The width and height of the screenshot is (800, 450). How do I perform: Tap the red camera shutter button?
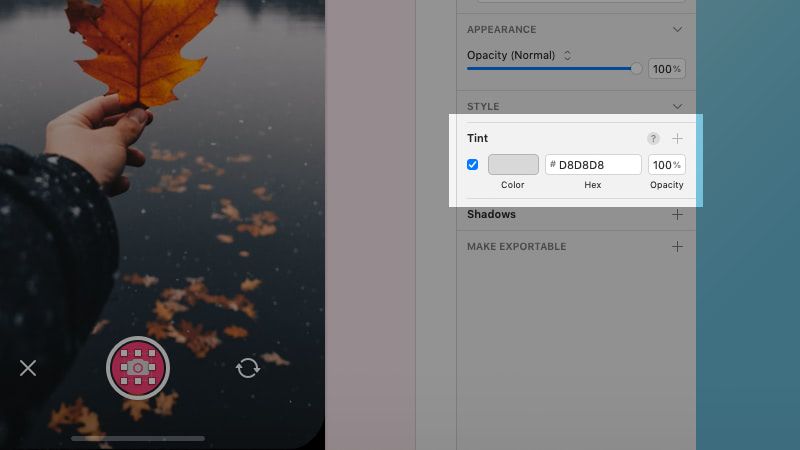[138, 367]
